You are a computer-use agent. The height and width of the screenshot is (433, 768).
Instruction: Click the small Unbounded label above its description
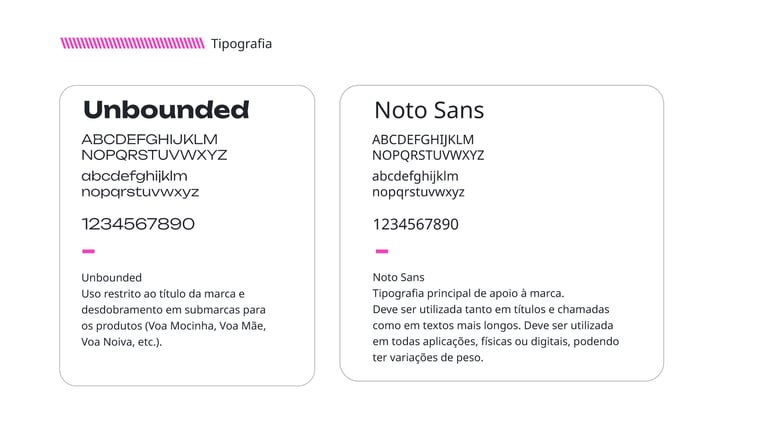click(x=111, y=277)
